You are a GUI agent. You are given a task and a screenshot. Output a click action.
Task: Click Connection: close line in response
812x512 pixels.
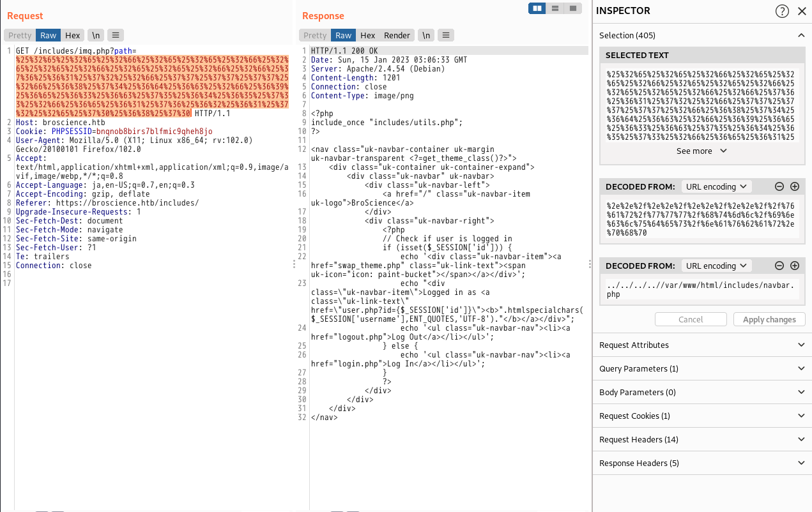click(349, 86)
